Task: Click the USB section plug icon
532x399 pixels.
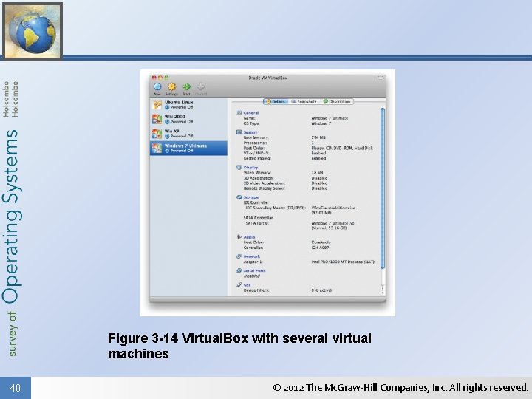Action: click(239, 284)
